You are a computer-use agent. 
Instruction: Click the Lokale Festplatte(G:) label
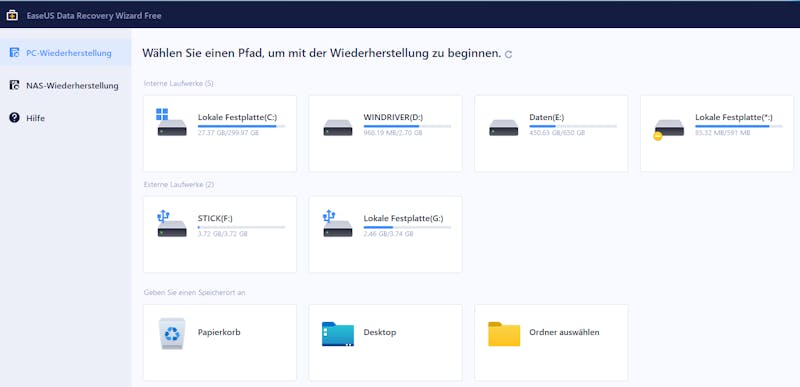[404, 218]
